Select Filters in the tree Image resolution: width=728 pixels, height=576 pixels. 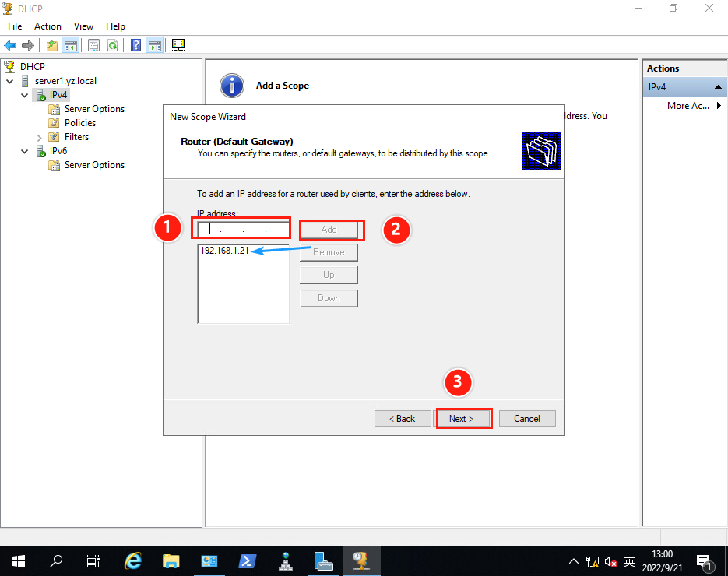76,136
